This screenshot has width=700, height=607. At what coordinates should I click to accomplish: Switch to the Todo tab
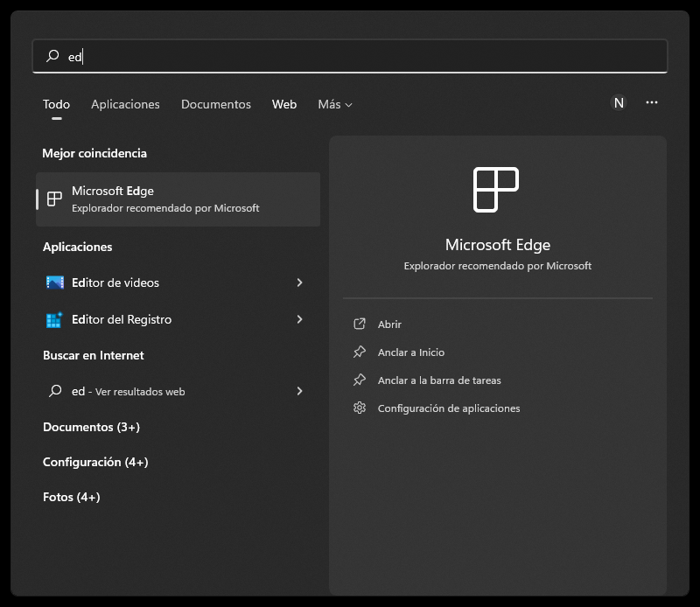click(56, 104)
